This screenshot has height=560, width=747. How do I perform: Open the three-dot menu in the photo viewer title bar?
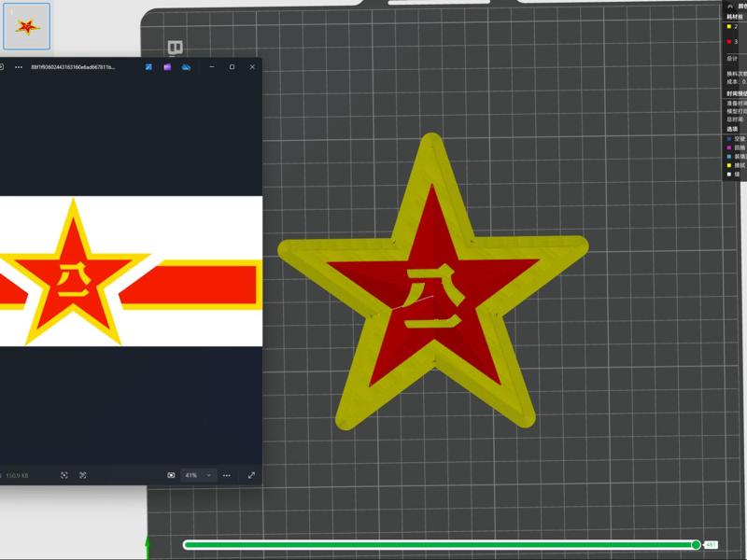pos(19,67)
